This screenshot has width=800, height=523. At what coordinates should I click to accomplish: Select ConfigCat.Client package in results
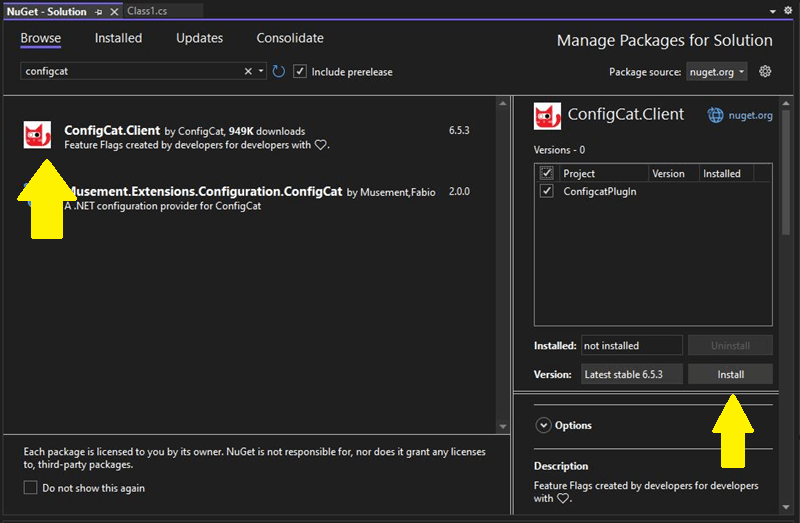(250, 137)
